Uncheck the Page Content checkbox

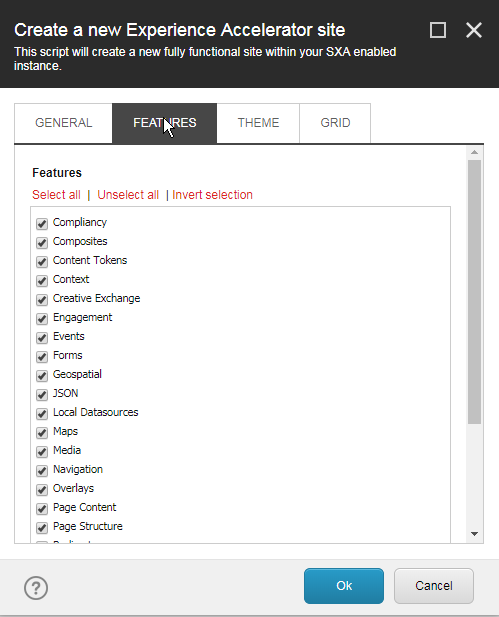42,508
